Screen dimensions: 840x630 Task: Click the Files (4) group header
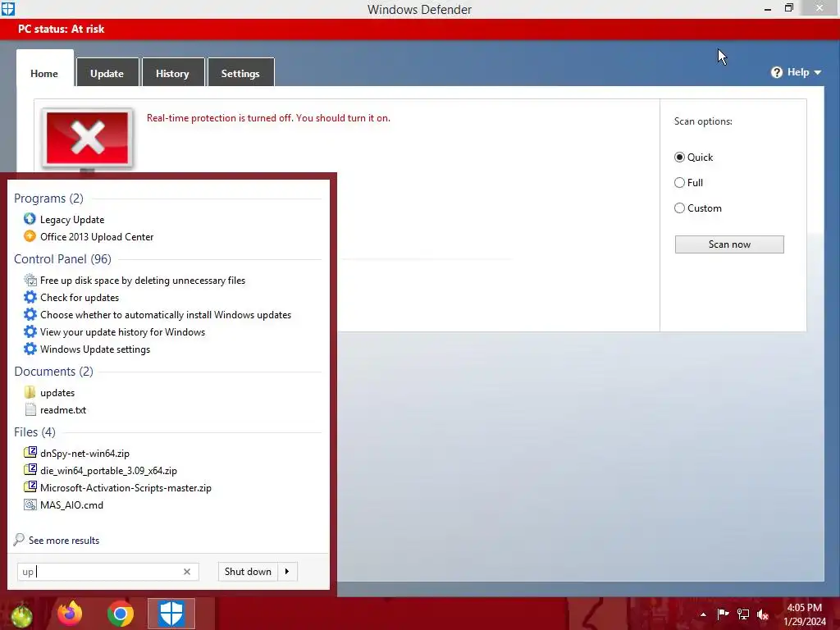(x=34, y=431)
